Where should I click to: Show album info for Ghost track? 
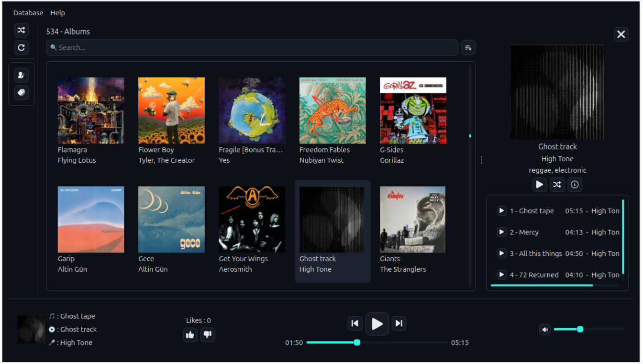tap(575, 185)
